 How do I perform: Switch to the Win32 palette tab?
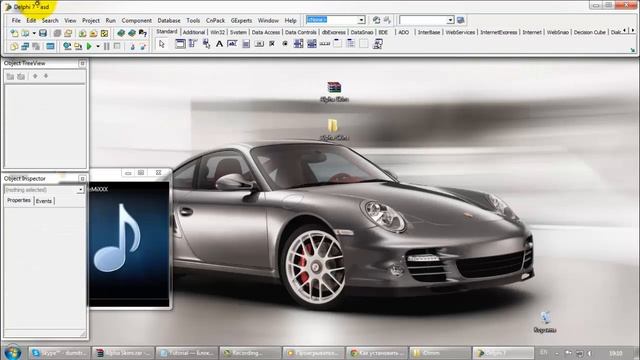tap(218, 32)
